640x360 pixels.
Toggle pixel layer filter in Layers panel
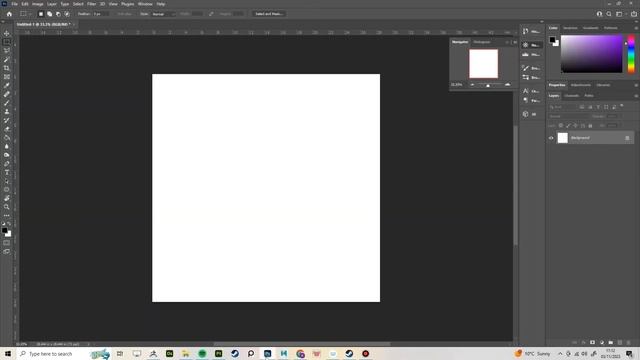582,107
